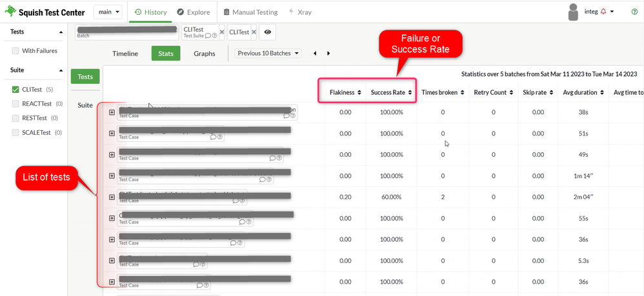Go to previous batches with left arrow
Viewport: 644px width, 296px height.
(315, 54)
